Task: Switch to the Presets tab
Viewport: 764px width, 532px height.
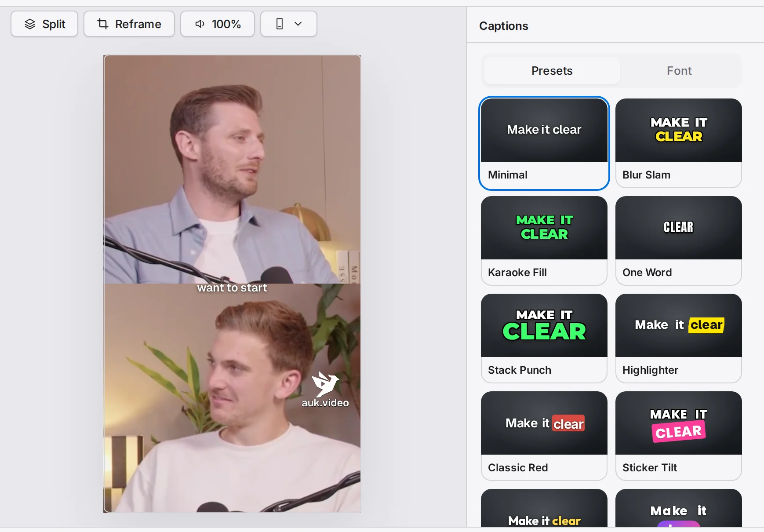Action: pyautogui.click(x=552, y=71)
